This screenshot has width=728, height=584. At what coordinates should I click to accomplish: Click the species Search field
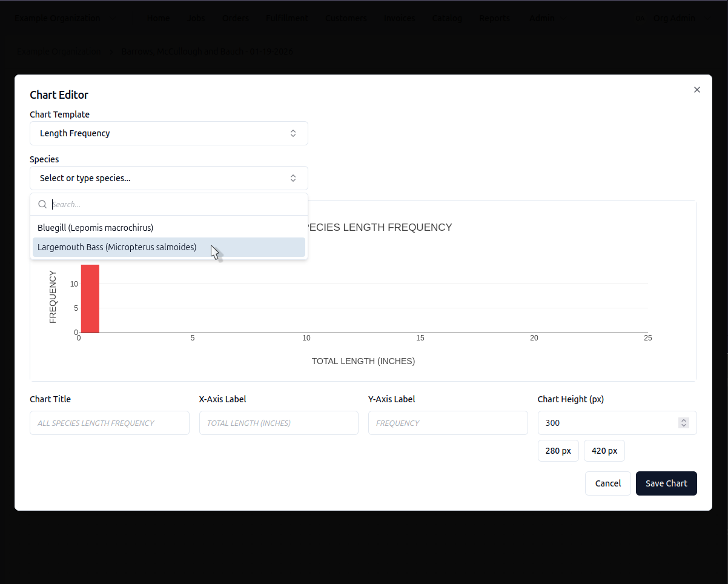pyautogui.click(x=176, y=204)
